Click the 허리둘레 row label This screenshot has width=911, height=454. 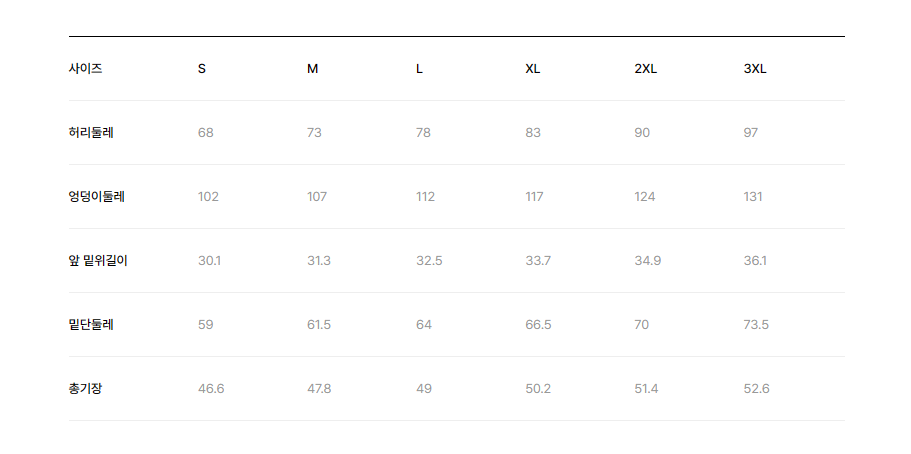[x=91, y=133]
